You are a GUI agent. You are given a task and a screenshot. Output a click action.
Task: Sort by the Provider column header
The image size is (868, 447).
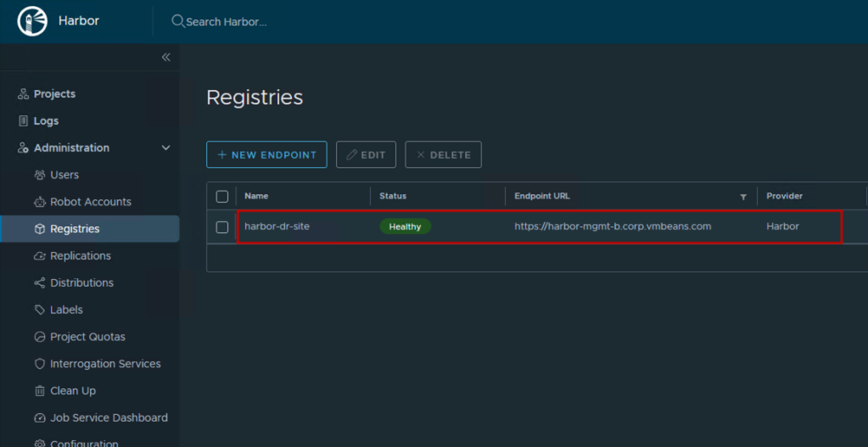tap(784, 197)
